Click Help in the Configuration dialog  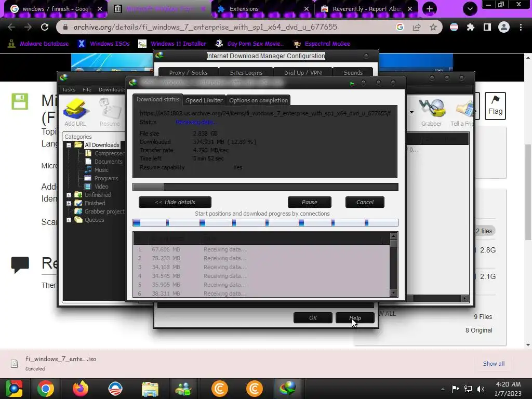(355, 318)
